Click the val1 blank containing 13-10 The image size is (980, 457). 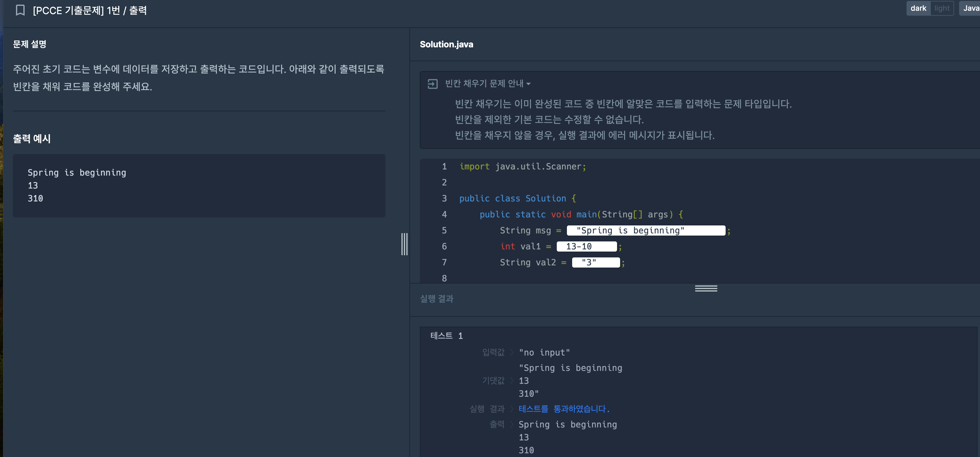(587, 247)
